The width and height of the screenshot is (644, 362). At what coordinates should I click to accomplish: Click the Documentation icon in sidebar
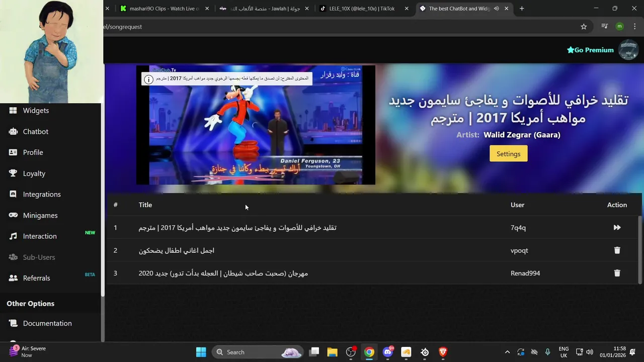[13, 323]
